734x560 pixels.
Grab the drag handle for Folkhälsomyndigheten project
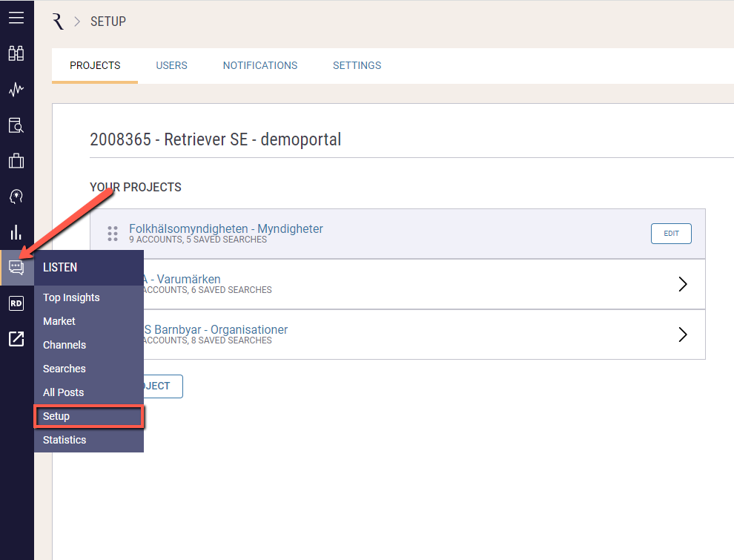click(x=113, y=234)
